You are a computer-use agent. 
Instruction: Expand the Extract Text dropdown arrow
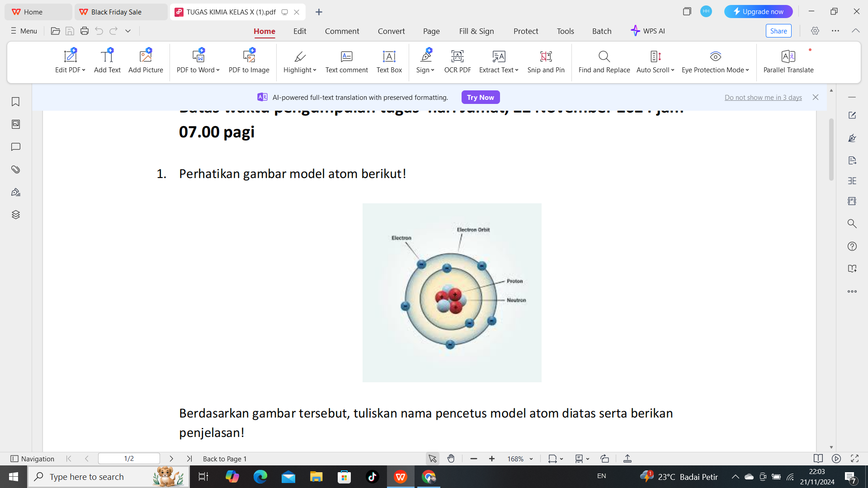click(x=517, y=70)
